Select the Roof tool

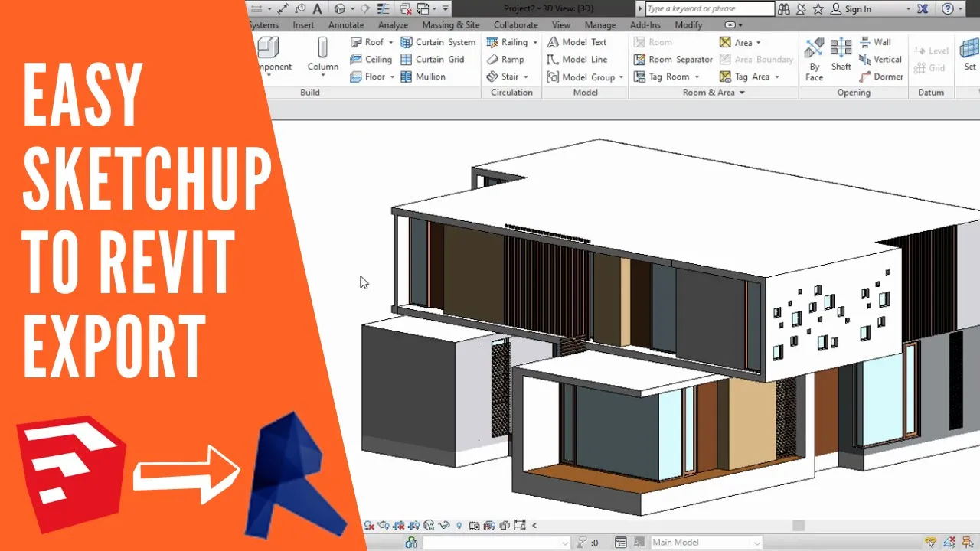(367, 42)
